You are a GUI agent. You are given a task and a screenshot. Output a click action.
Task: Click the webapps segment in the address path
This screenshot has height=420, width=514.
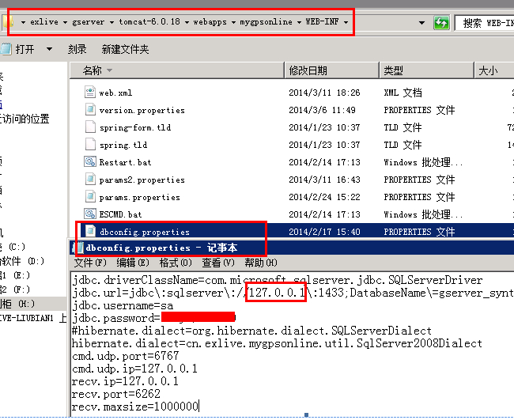pyautogui.click(x=210, y=23)
